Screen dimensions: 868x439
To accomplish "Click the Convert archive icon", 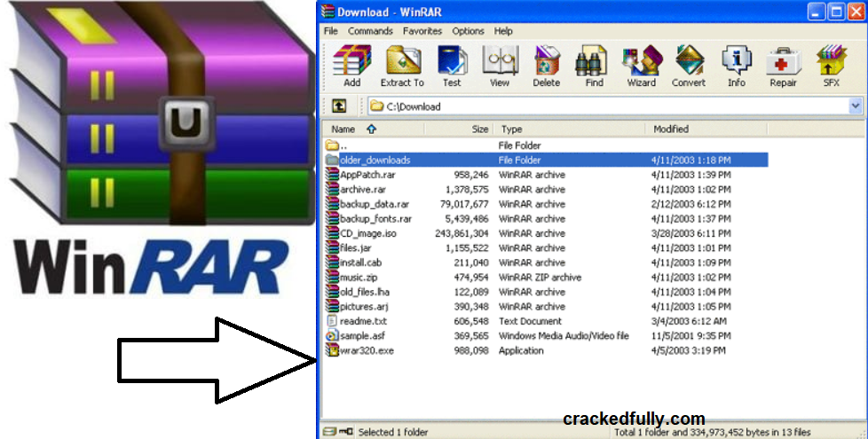I will [690, 61].
